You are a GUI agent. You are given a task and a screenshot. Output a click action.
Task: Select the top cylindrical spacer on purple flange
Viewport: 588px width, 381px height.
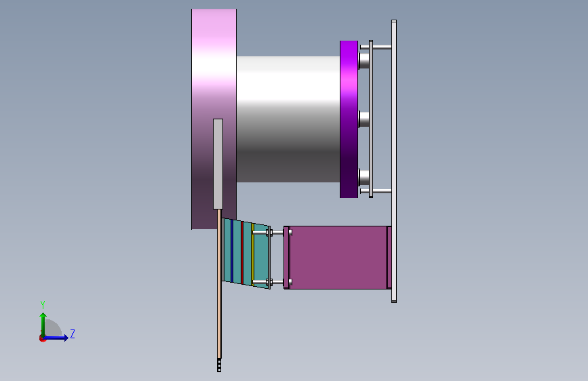[x=364, y=60]
